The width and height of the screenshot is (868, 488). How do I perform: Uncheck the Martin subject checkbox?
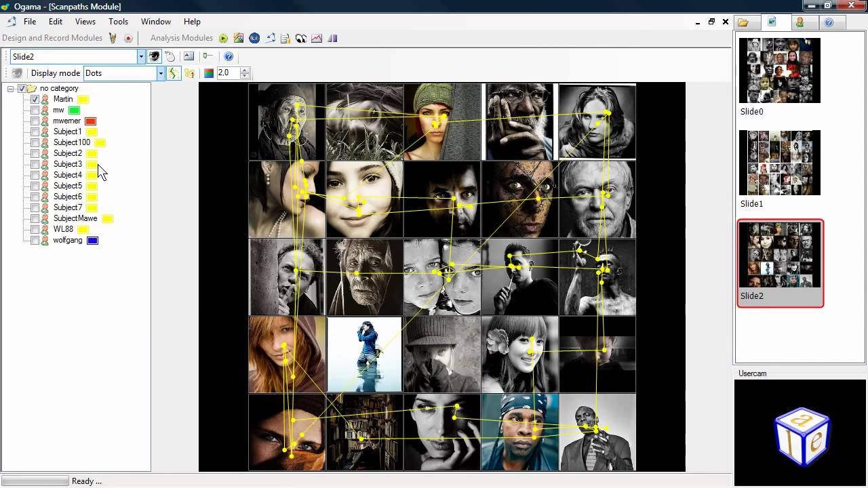coord(35,99)
